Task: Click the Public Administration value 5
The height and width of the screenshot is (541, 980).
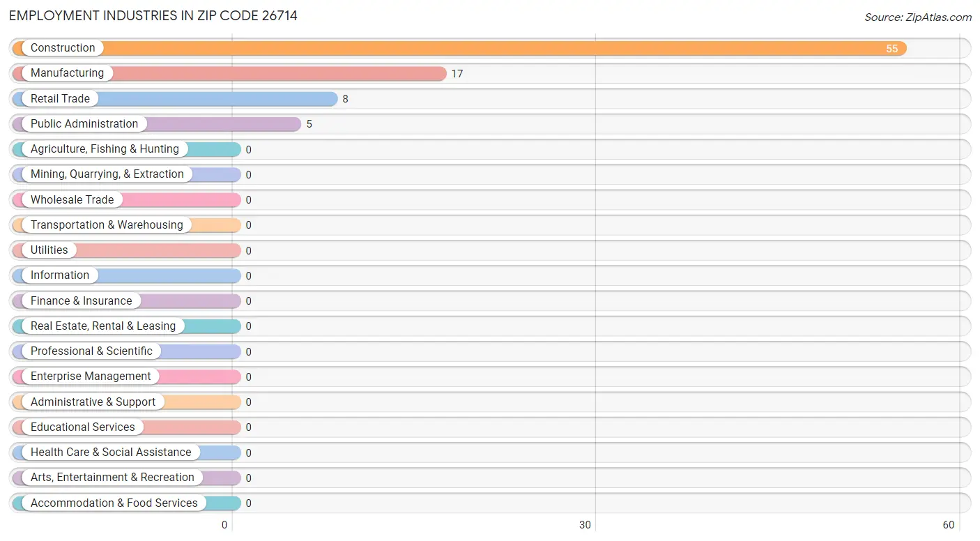Action: point(309,124)
